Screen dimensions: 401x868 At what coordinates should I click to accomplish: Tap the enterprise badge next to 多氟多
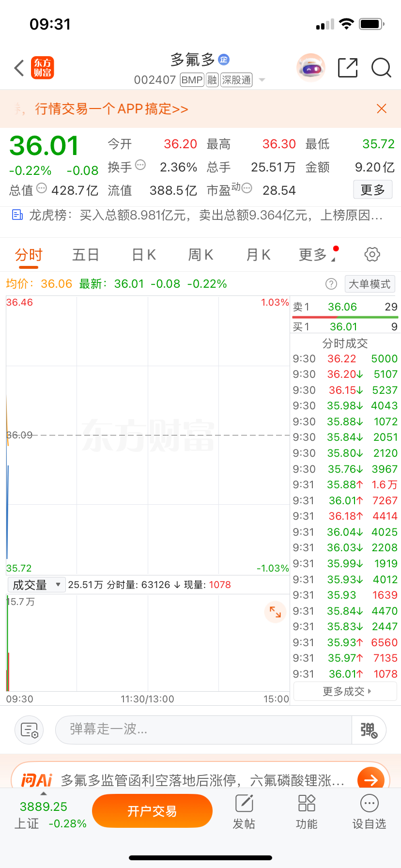point(223,60)
